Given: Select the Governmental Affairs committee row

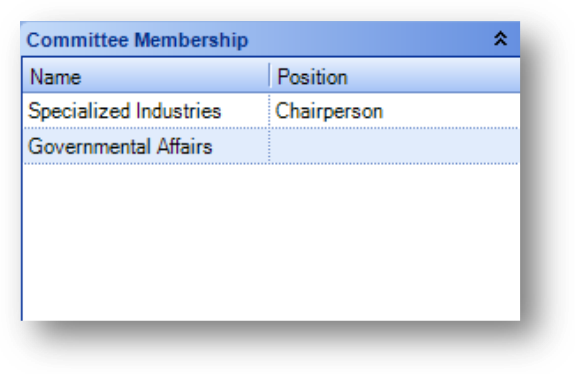Looking at the screenshot, I should click(x=271, y=146).
